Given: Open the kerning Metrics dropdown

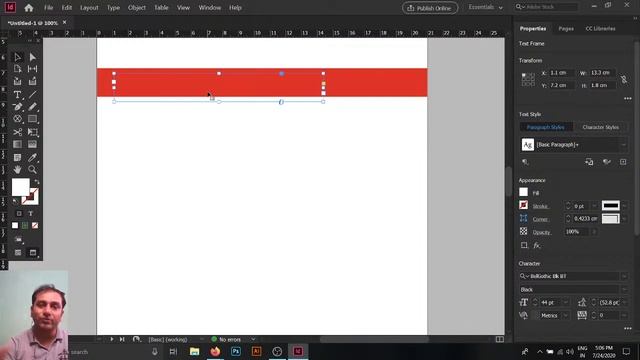Looking at the screenshot, I should (566, 316).
